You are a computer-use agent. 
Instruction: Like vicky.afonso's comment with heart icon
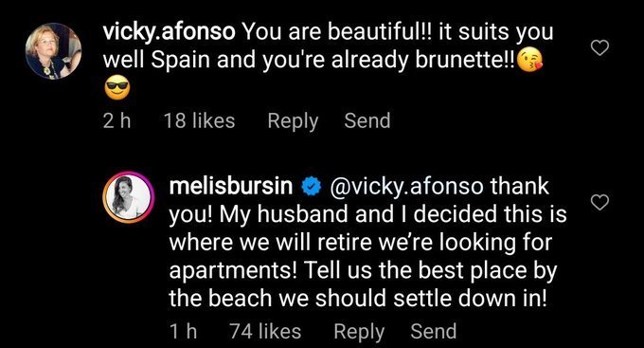click(599, 48)
